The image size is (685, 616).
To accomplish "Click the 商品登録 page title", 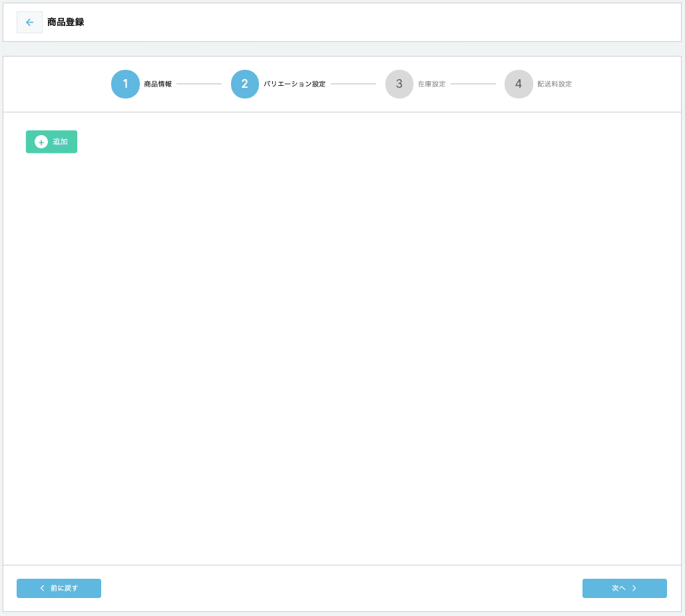I will tap(65, 23).
